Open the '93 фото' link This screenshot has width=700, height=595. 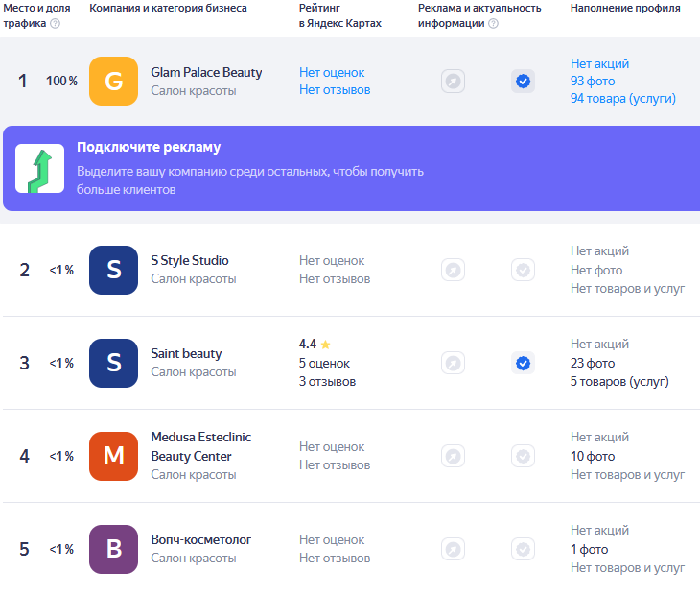593,82
